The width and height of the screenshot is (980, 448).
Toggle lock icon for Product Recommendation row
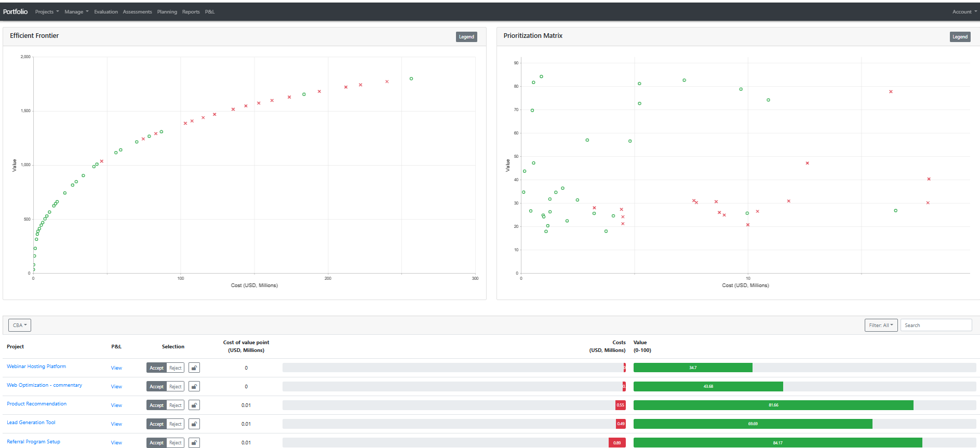tap(194, 405)
